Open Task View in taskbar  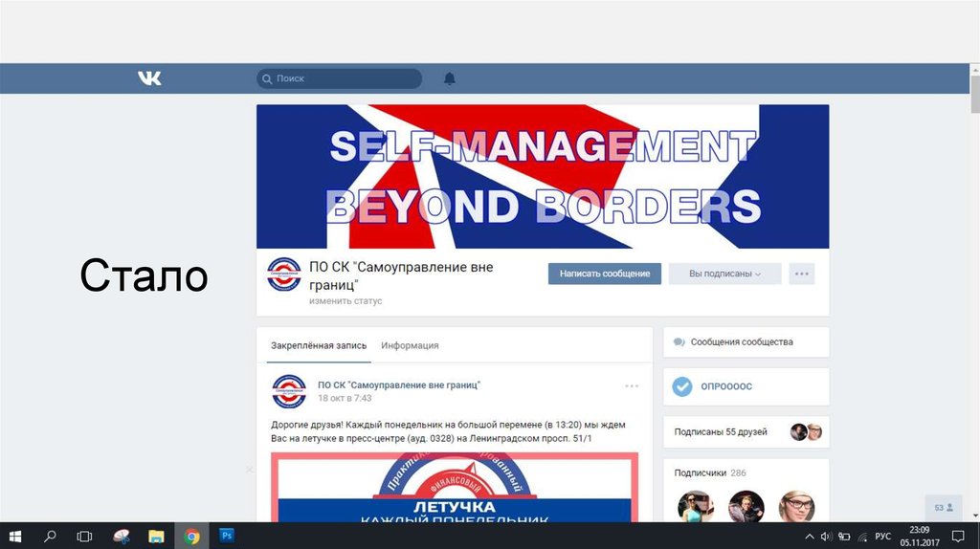coord(84,536)
